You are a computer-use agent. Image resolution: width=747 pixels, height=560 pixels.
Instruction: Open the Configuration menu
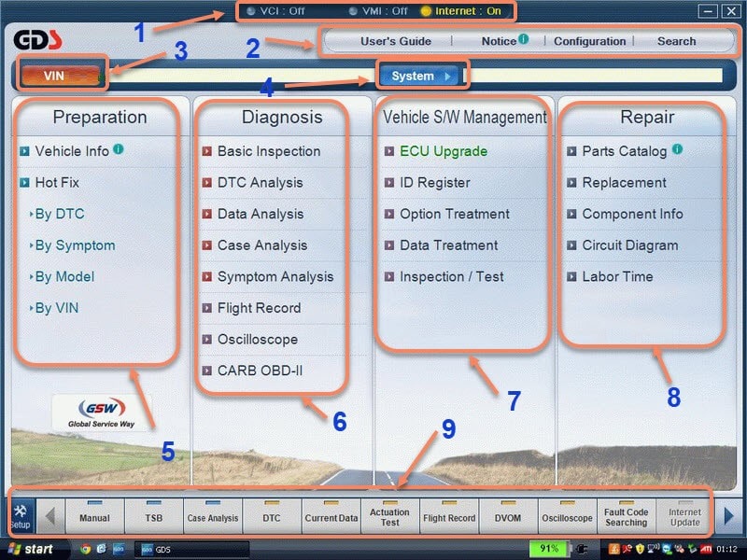(x=589, y=41)
